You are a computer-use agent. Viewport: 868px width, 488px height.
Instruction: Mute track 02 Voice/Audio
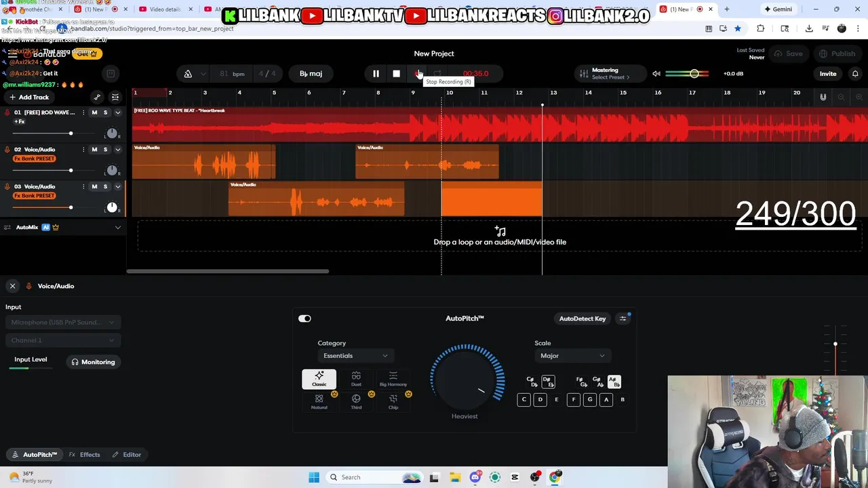coord(94,150)
